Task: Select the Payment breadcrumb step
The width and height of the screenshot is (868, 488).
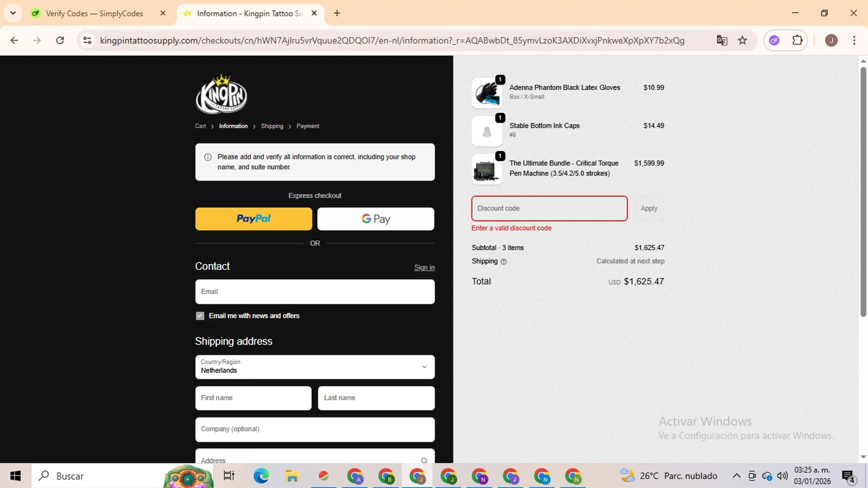Action: coord(308,126)
